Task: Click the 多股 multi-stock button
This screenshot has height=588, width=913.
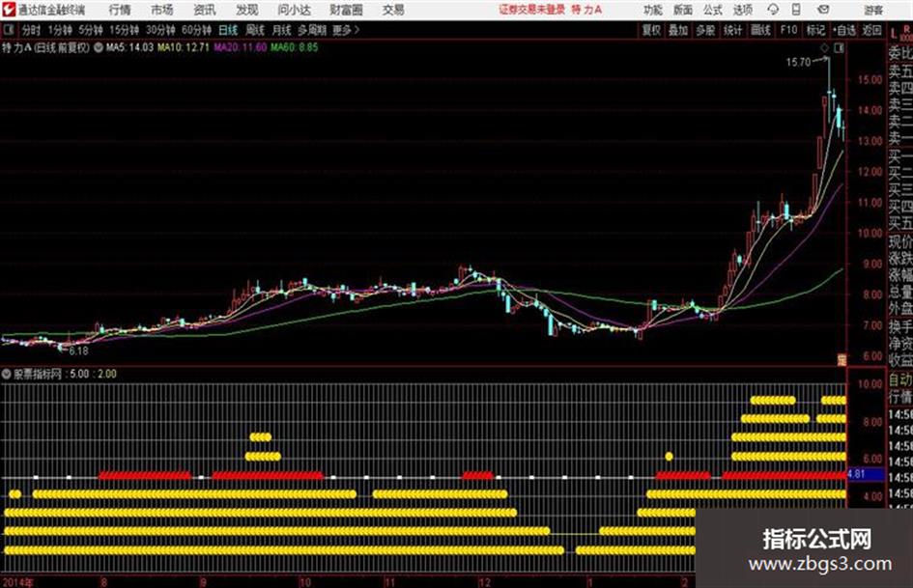Action: pos(705,30)
